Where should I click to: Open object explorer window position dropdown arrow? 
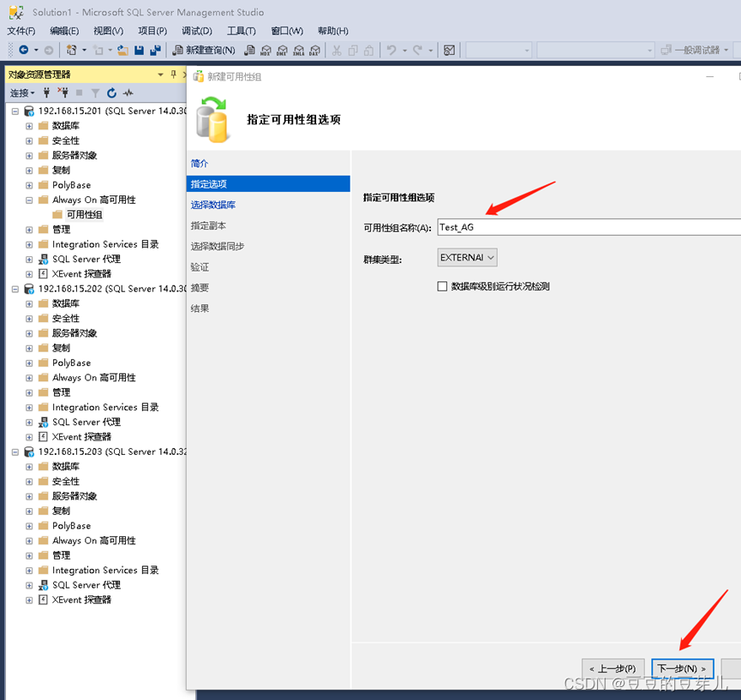161,75
